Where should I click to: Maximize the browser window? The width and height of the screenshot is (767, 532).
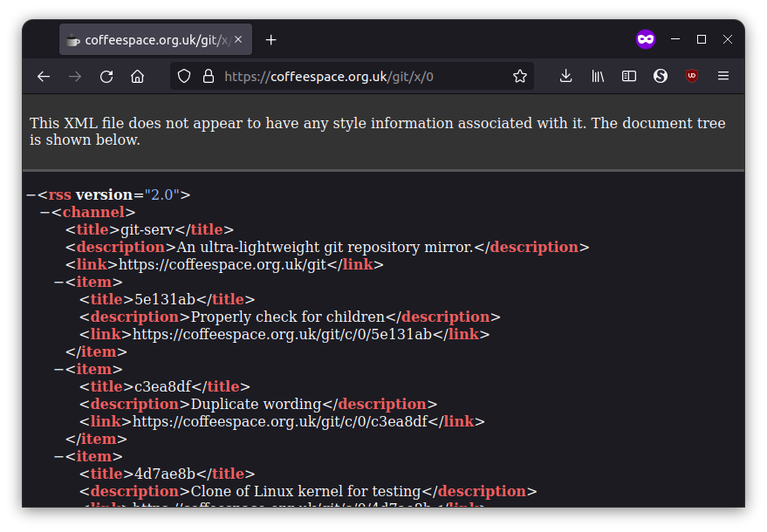702,39
